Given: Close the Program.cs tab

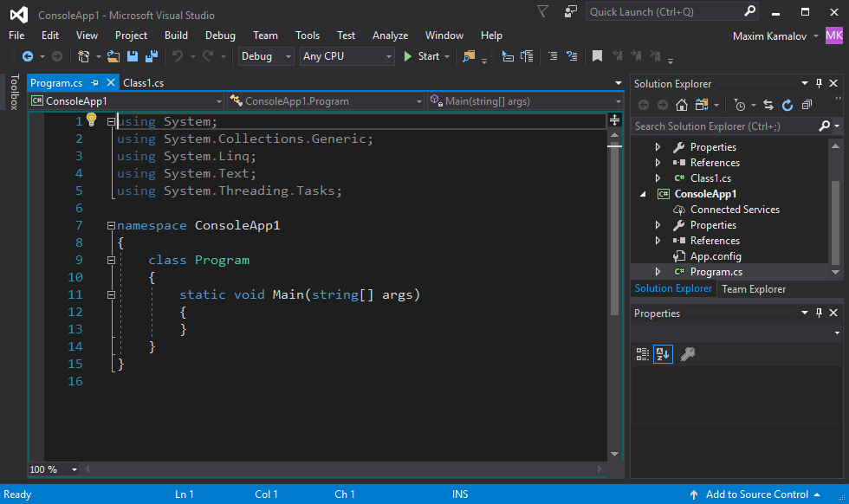Looking at the screenshot, I should (x=111, y=82).
